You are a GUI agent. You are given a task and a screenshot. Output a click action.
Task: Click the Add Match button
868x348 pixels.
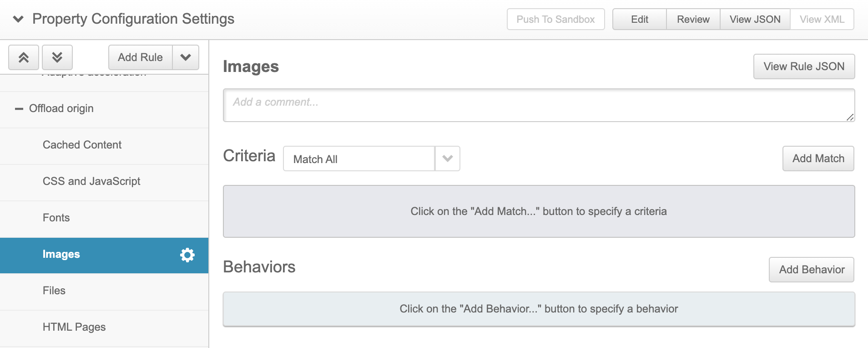click(x=818, y=159)
